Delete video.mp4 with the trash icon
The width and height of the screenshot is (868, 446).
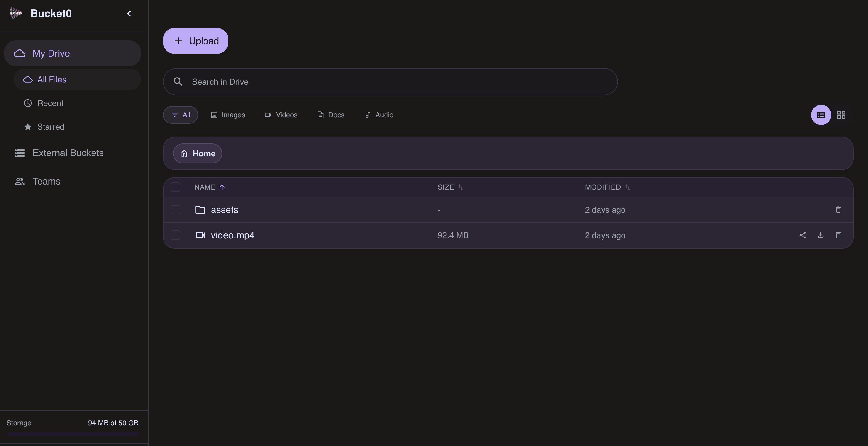[x=838, y=235]
